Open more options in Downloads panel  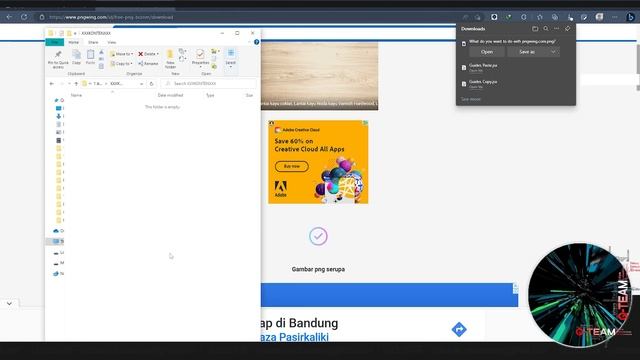[556, 29]
